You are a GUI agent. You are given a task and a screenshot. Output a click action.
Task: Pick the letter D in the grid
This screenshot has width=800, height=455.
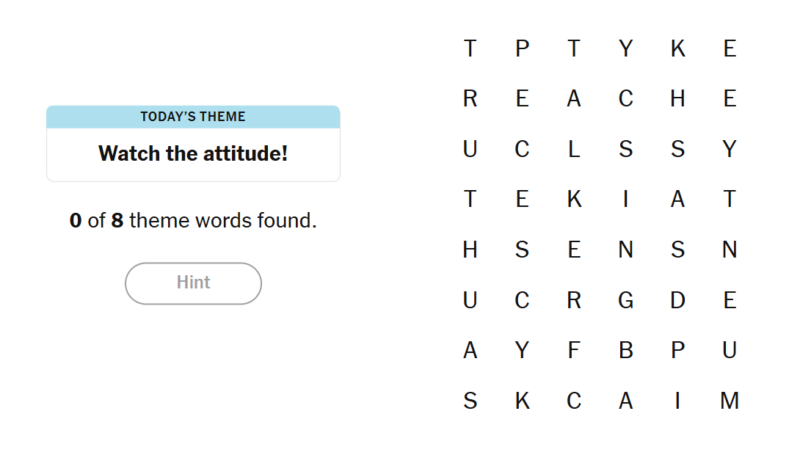tap(678, 300)
